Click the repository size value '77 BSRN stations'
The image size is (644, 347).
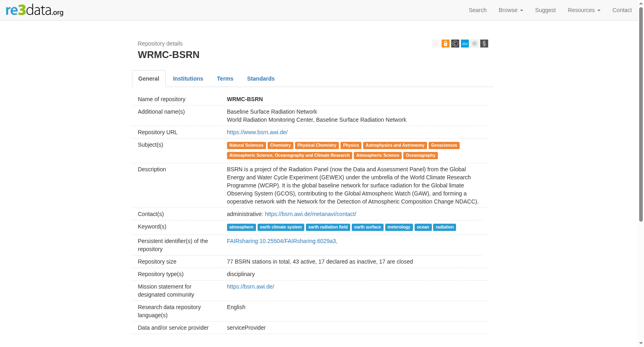click(x=320, y=262)
